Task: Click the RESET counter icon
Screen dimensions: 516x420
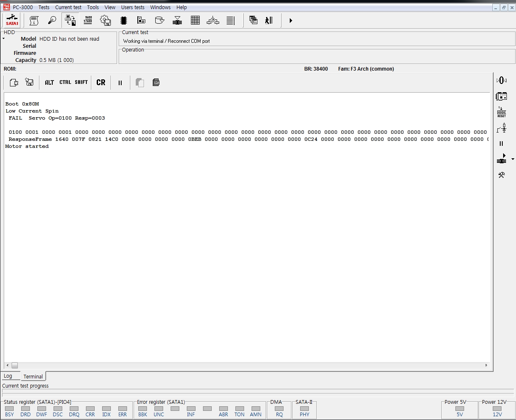Action: [x=501, y=112]
